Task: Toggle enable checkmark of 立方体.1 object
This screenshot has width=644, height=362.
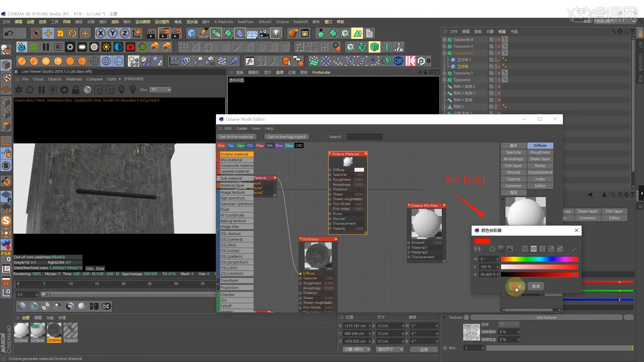Action: pos(499,60)
